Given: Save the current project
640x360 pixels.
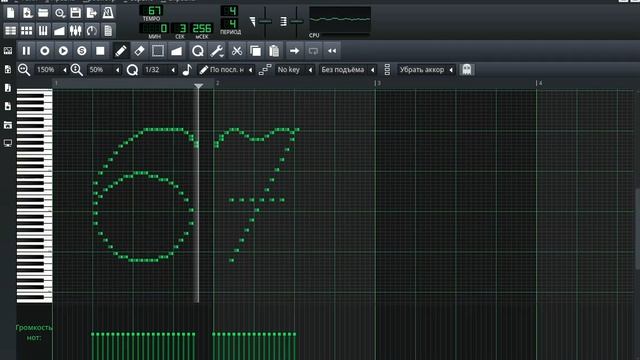Looking at the screenshot, I should (76, 13).
